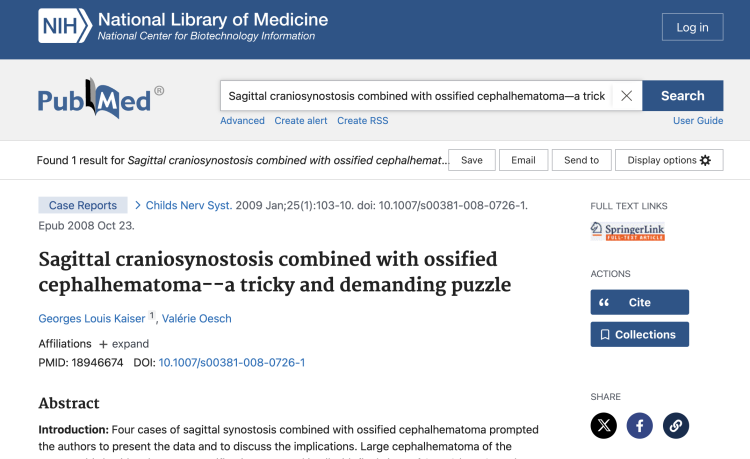
Task: Open the Display options gear menu
Action: click(x=669, y=160)
